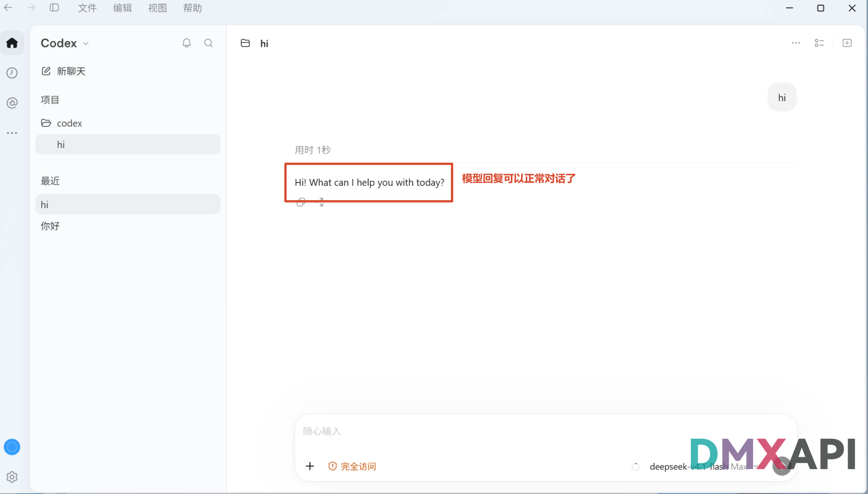Click reply text Hi! What can I help

click(369, 182)
